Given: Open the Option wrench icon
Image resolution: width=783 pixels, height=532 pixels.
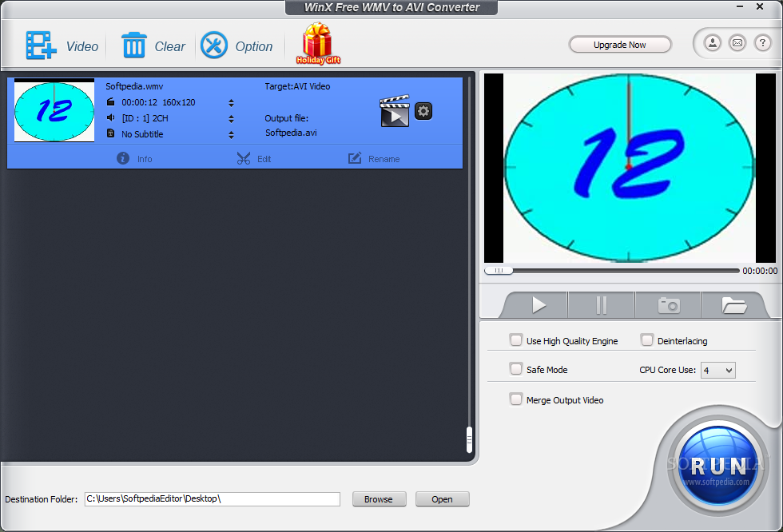Looking at the screenshot, I should click(x=214, y=46).
